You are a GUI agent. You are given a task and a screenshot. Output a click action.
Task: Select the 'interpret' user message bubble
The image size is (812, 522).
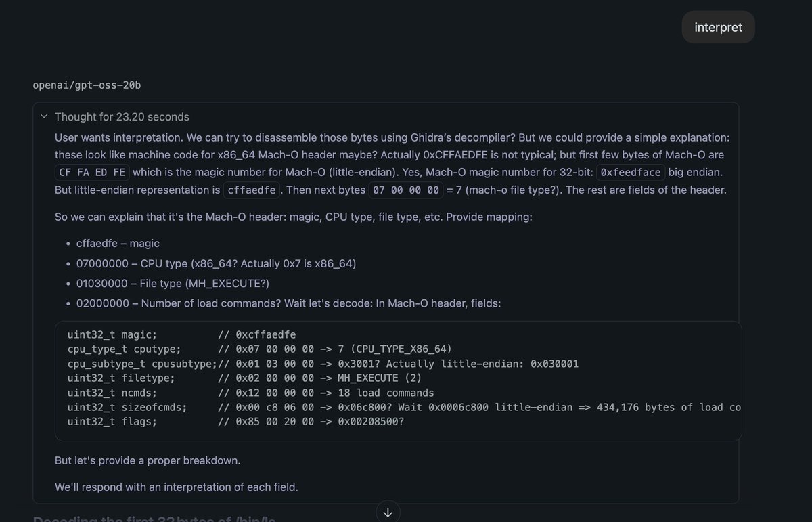point(718,27)
